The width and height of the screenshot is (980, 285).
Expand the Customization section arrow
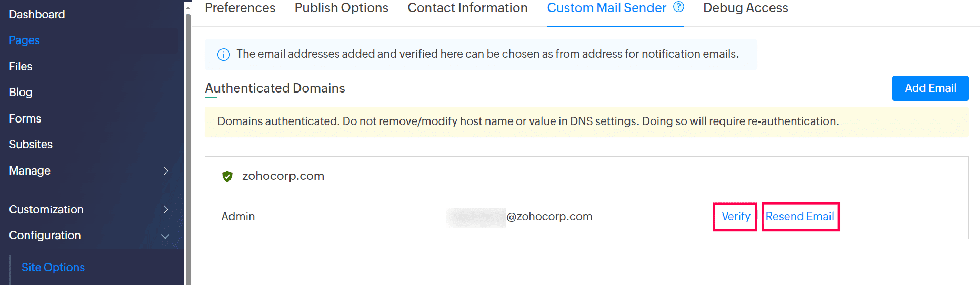166,209
